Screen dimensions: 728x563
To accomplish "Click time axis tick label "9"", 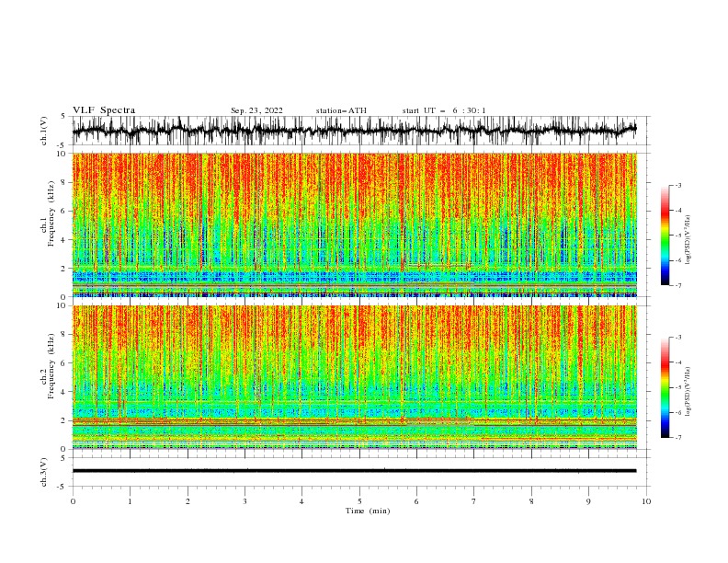I will 588,501.
